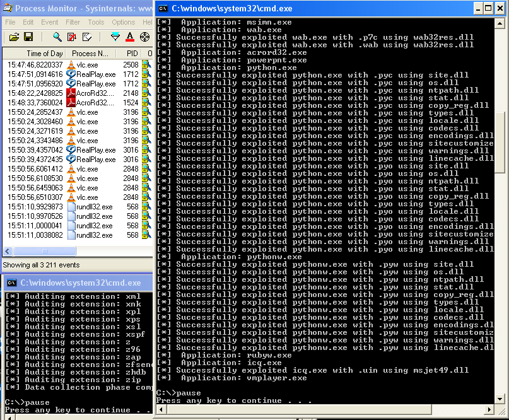
Task: Click the crosshair target icon in Process Monitor toolbar
Action: coord(145,37)
